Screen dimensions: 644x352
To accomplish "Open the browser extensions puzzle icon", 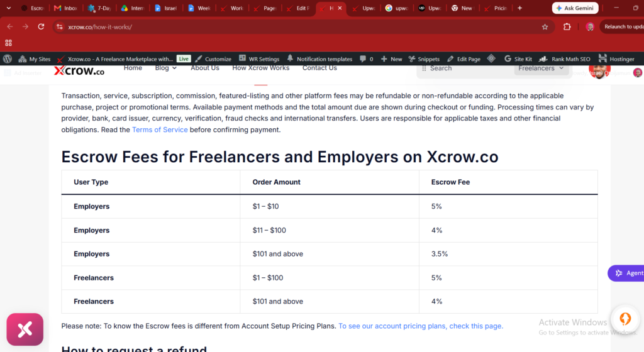I will (567, 26).
